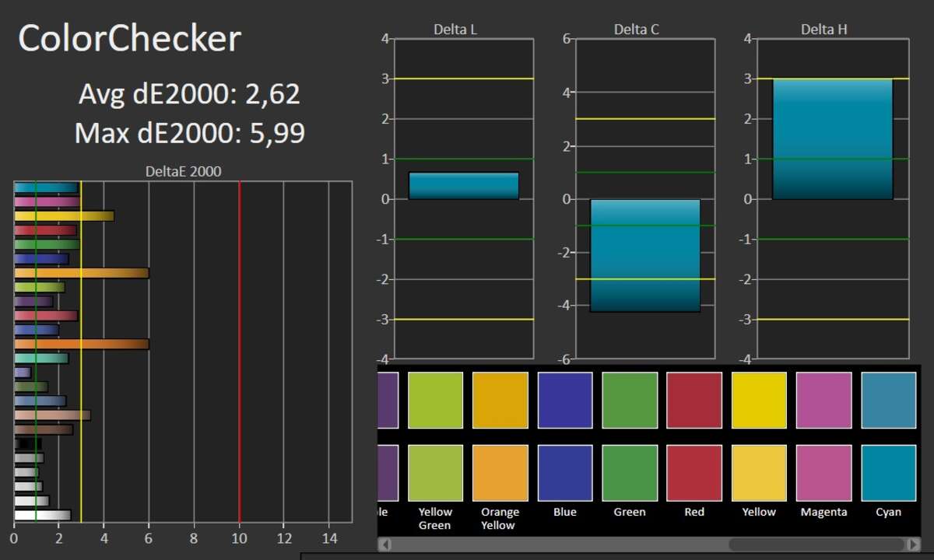Select the upper measured Yellow Green swatch
The height and width of the screenshot is (560, 934).
pos(435,400)
